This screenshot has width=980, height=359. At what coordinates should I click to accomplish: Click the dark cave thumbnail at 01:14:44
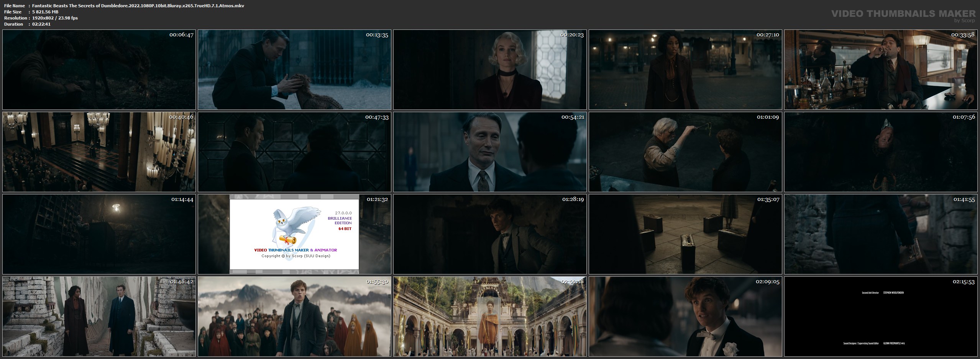tap(99, 234)
